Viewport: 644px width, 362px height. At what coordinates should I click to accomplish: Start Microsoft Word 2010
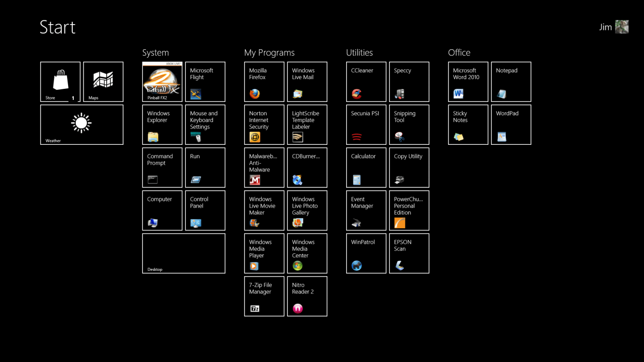pos(468,82)
